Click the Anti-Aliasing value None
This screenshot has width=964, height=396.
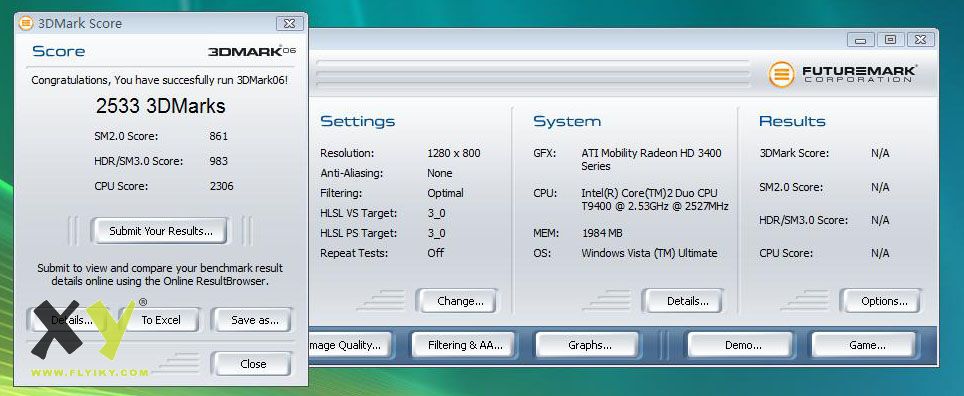[x=440, y=173]
